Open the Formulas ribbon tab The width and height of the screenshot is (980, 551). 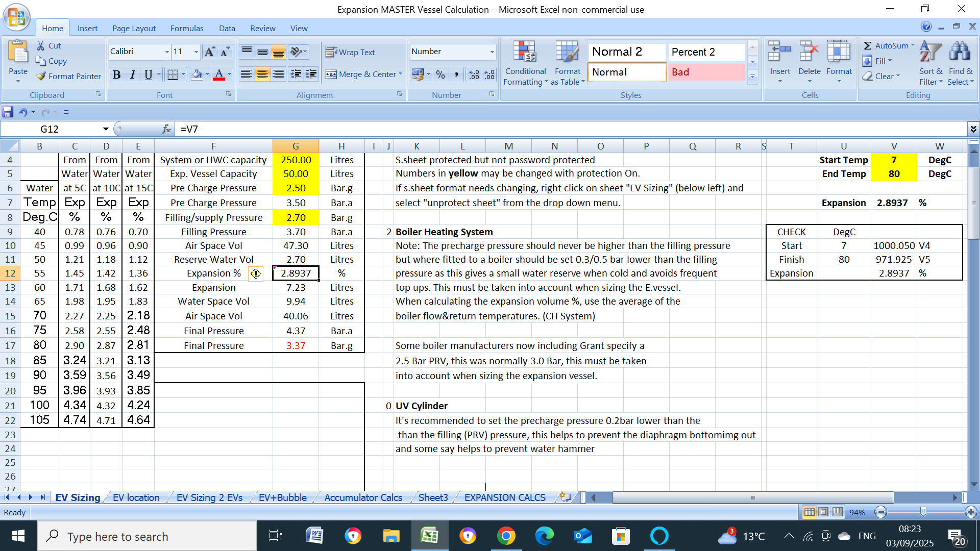coord(187,29)
